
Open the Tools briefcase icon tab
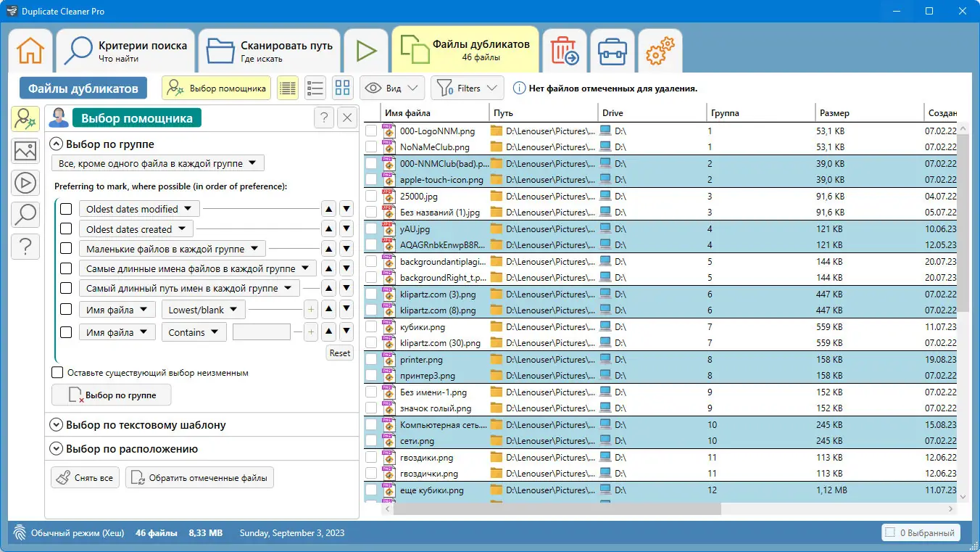point(612,52)
